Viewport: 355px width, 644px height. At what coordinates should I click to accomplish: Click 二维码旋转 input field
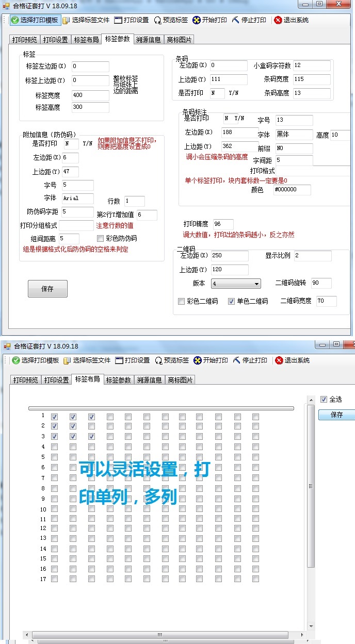tap(321, 283)
